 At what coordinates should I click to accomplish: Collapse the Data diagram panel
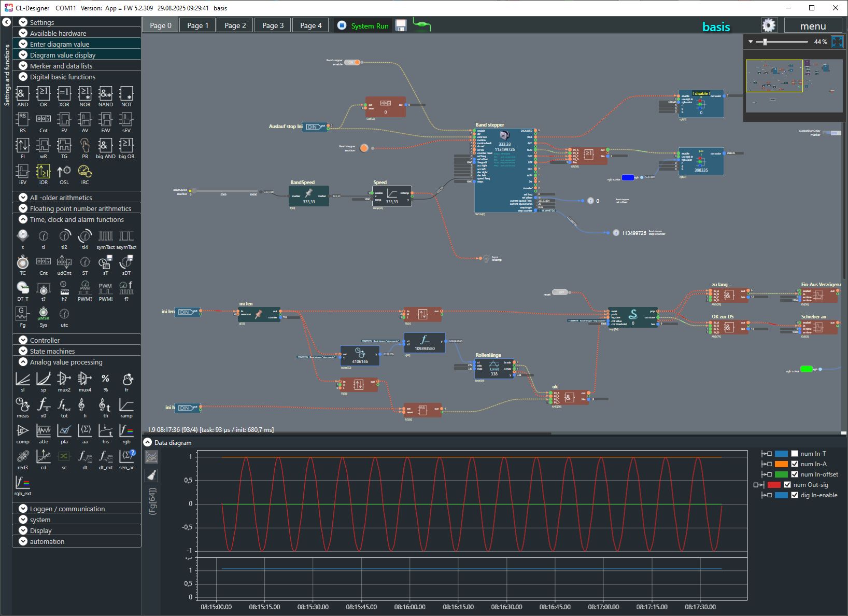click(x=148, y=442)
